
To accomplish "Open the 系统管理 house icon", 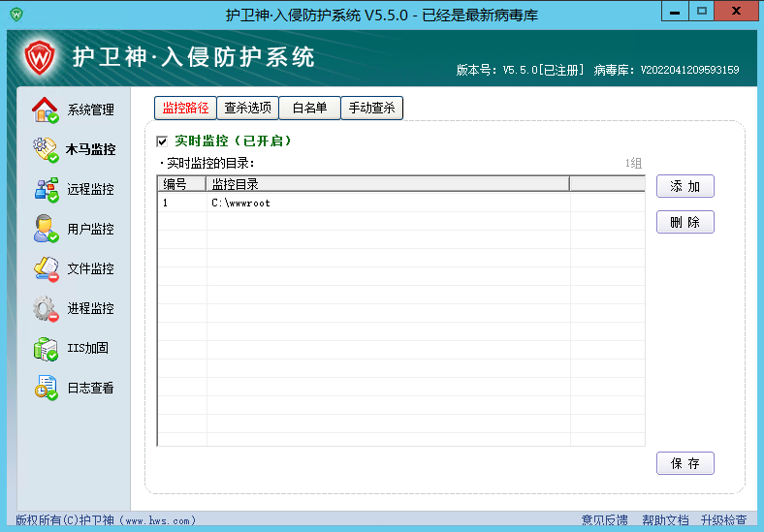I will pyautogui.click(x=46, y=110).
